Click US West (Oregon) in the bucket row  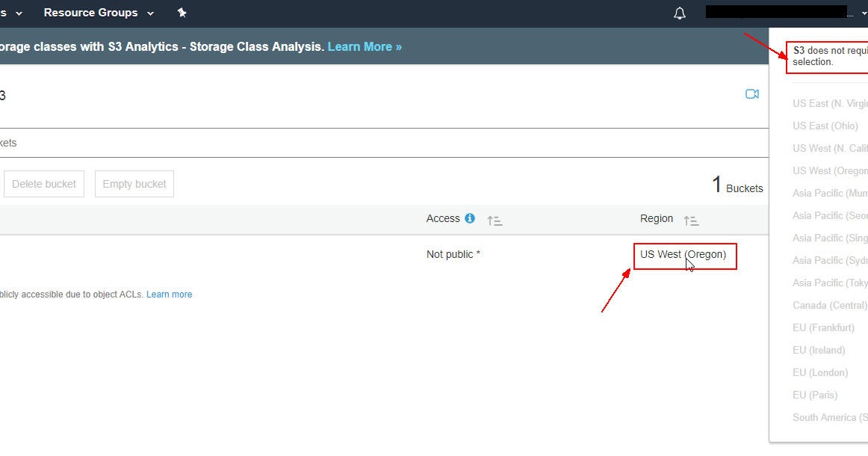pos(683,255)
